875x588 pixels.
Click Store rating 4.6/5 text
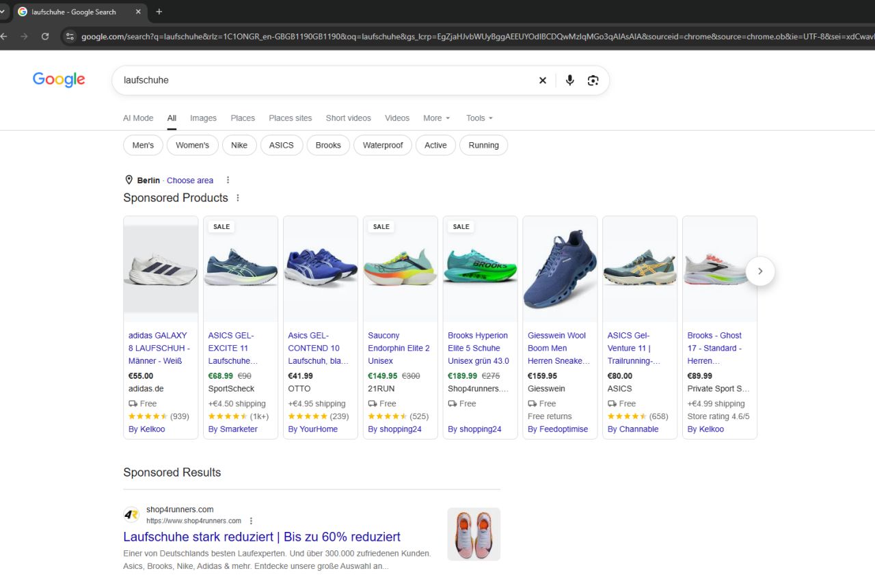coord(718,416)
